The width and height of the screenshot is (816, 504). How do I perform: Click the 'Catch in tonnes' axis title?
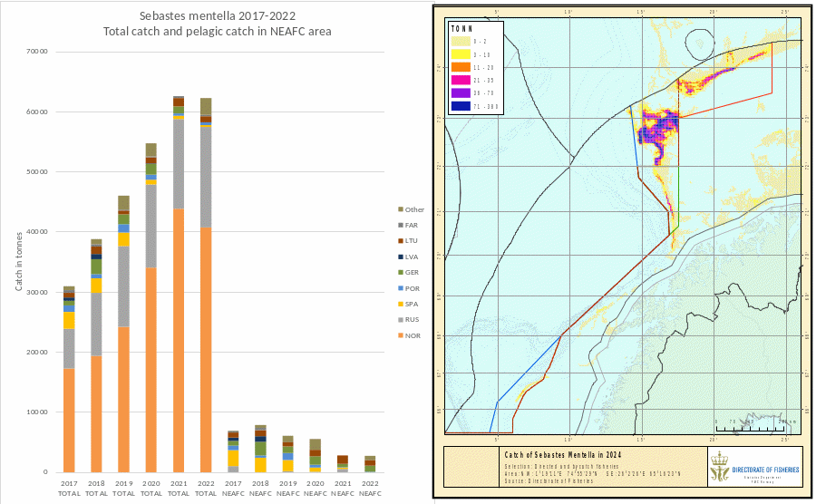pyautogui.click(x=19, y=262)
